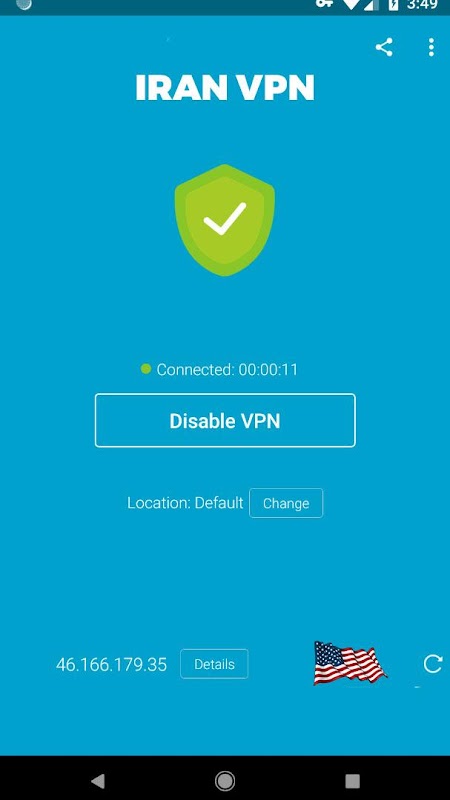
Task: Change the VPN location
Action: click(286, 503)
